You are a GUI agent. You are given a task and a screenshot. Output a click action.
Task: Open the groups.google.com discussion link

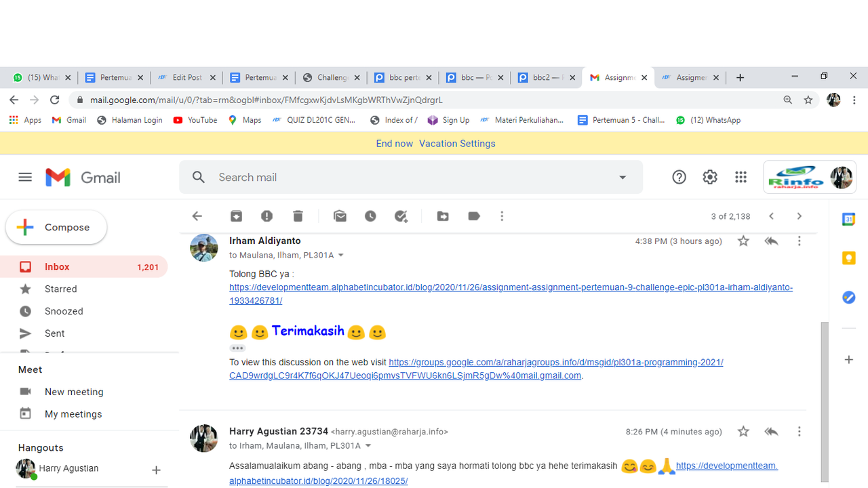(476, 369)
